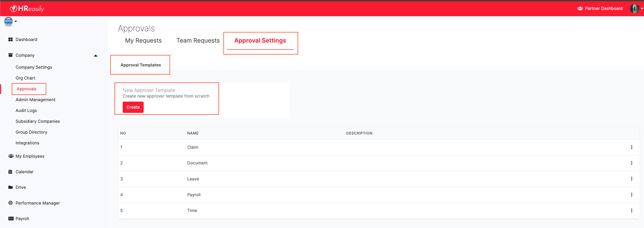
Task: Click the Payroll template name in table
Action: click(194, 195)
